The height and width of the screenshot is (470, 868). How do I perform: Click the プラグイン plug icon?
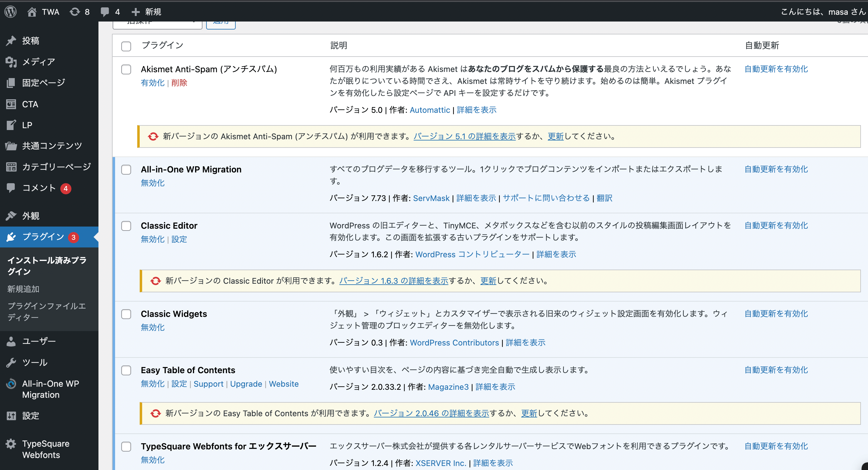tap(11, 237)
